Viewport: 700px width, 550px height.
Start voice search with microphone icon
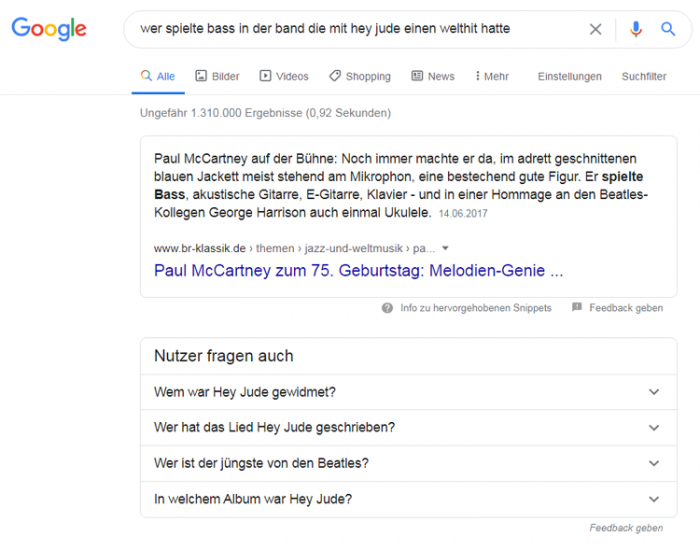pyautogui.click(x=636, y=29)
